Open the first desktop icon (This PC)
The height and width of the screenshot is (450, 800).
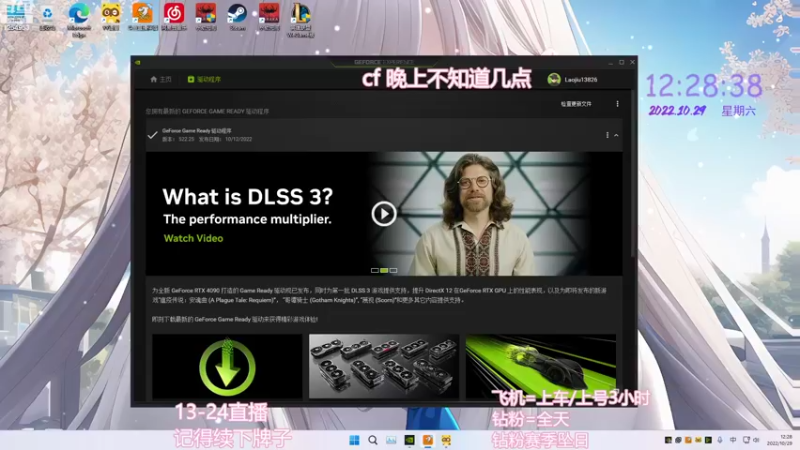[x=16, y=17]
